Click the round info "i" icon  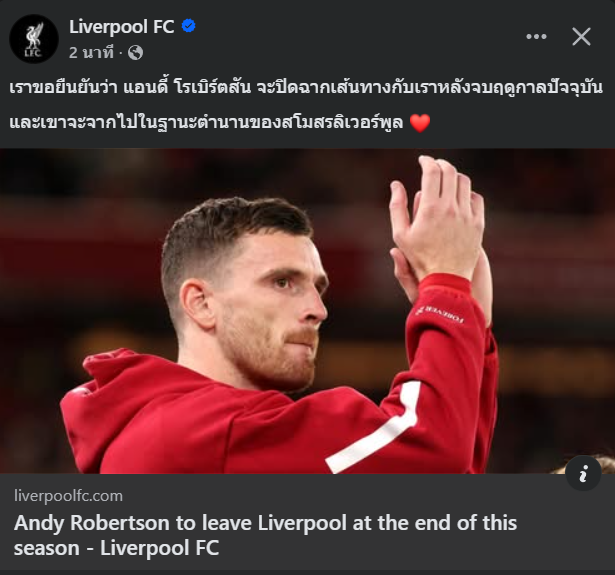tap(583, 473)
